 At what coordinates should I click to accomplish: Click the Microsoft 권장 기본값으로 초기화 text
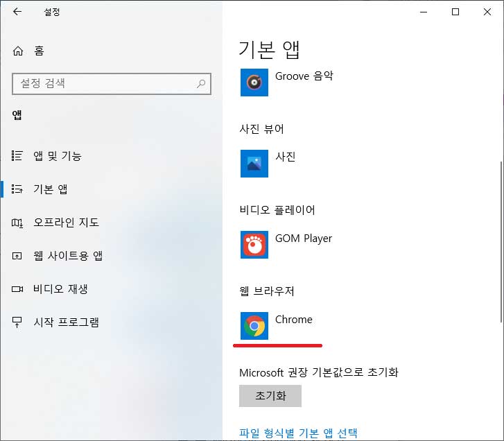[x=318, y=372]
